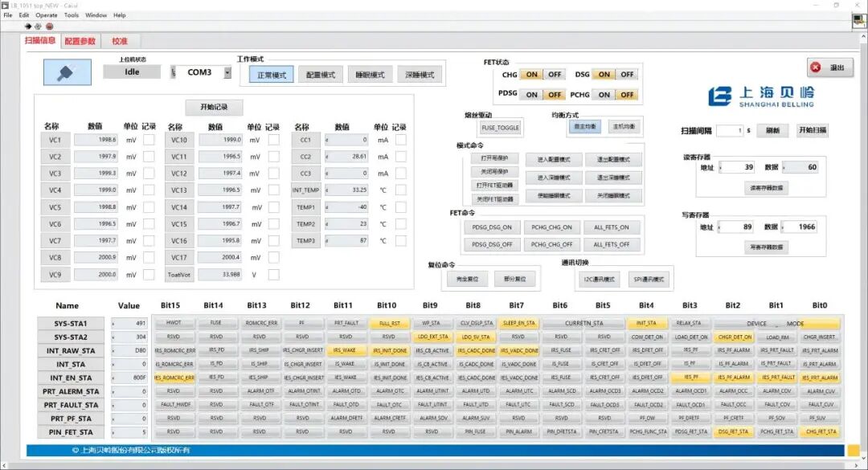Click the FULL_RST bit indicator in SYS-STA1
Image resolution: width=868 pixels, height=470 pixels.
point(390,323)
